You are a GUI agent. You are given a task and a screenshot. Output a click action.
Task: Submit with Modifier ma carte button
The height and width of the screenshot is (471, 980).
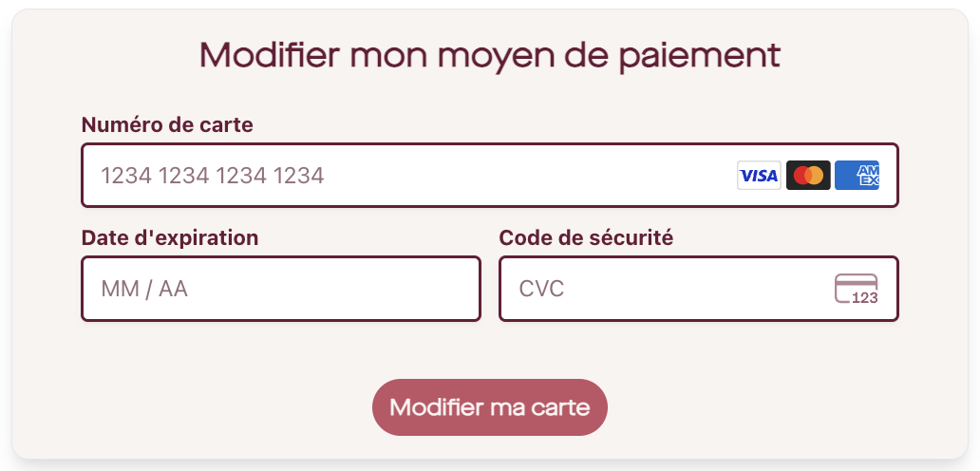[x=490, y=407]
